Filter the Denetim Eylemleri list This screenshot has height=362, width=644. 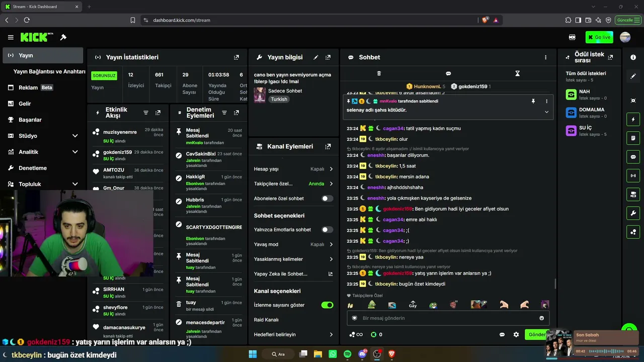pos(224,113)
